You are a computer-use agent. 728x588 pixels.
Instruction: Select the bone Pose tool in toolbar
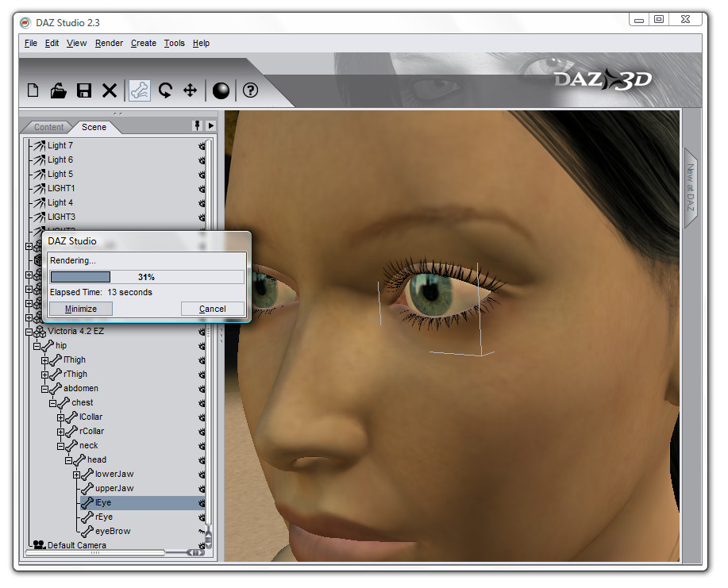140,90
